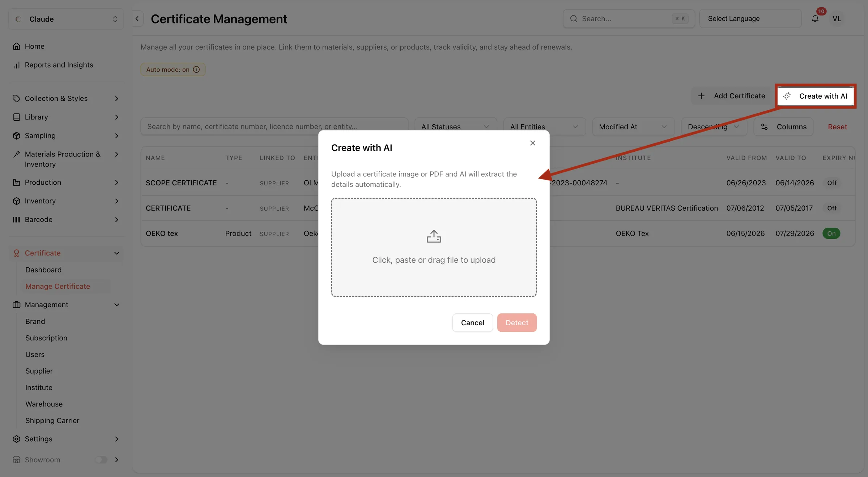Go to Shipping Carrier page
Viewport: 868px width, 477px height.
pos(52,420)
